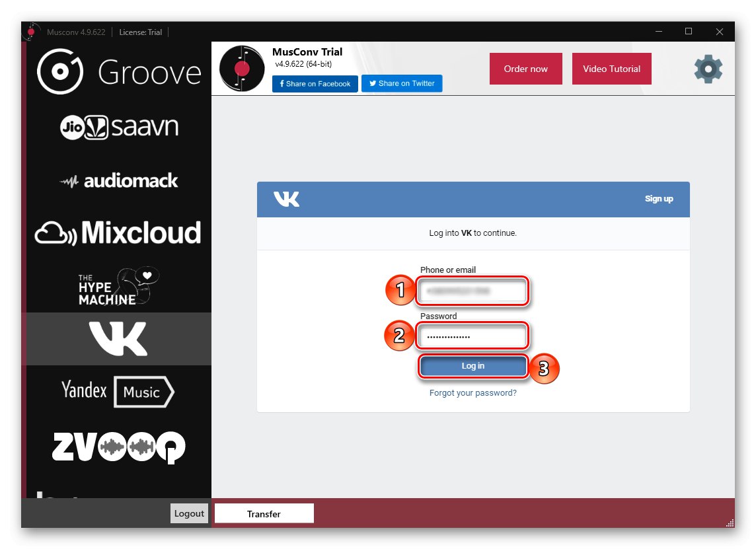
Task: Select Audiomack service in sidebar
Action: coord(118,181)
